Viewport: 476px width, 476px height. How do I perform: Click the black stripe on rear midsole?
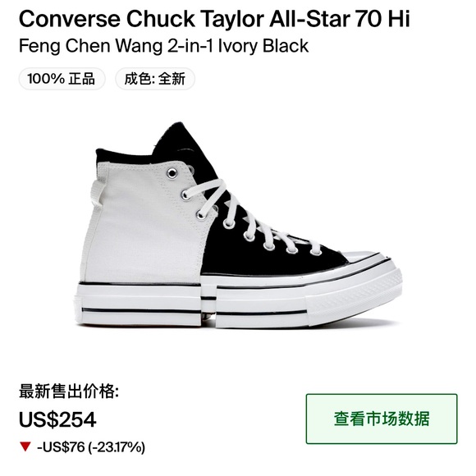coord(141,311)
